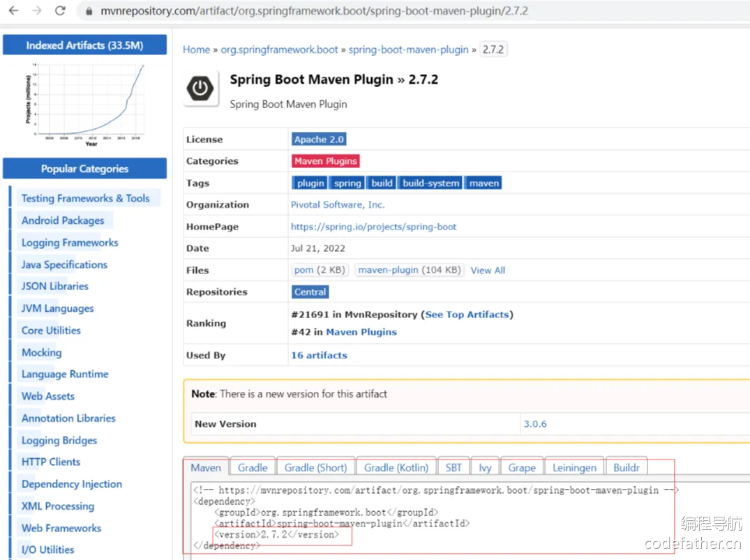The width and height of the screenshot is (750, 560).
Task: Select the Maven snippet tab
Action: [x=206, y=467]
